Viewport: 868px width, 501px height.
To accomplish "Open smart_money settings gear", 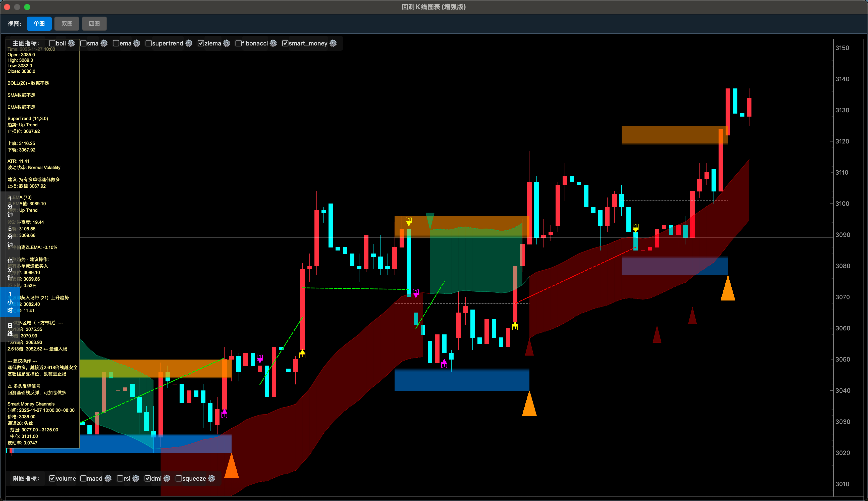I will (333, 43).
